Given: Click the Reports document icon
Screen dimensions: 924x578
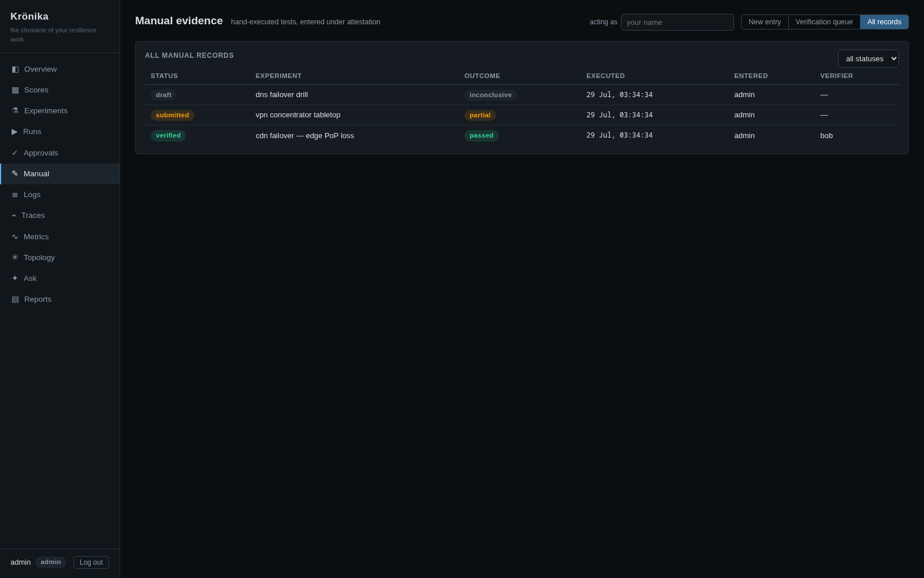Looking at the screenshot, I should tap(15, 299).
